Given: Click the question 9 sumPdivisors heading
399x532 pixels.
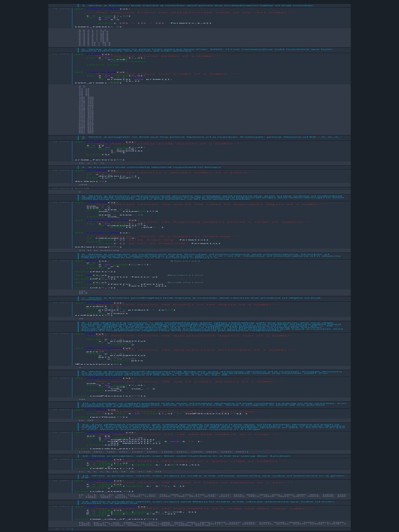Looking at the screenshot, I should tap(212, 373).
